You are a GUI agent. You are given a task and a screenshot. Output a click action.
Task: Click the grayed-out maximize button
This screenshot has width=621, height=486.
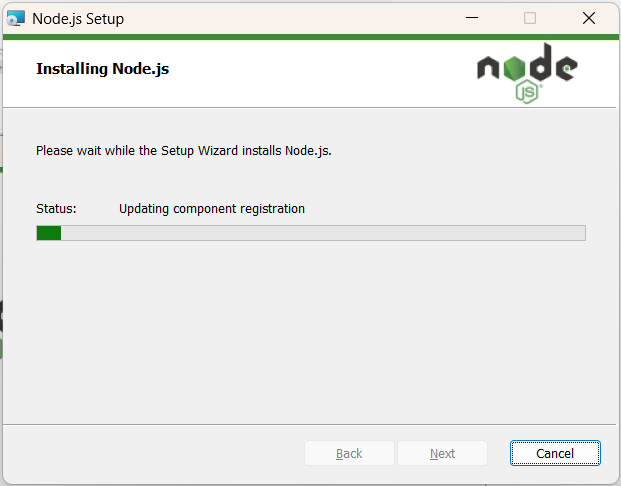(x=530, y=18)
